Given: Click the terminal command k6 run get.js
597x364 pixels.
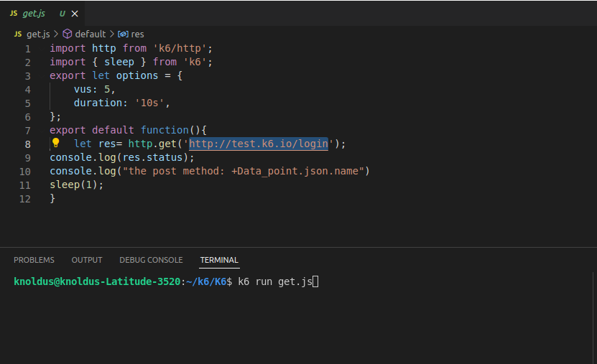Looking at the screenshot, I should (275, 282).
